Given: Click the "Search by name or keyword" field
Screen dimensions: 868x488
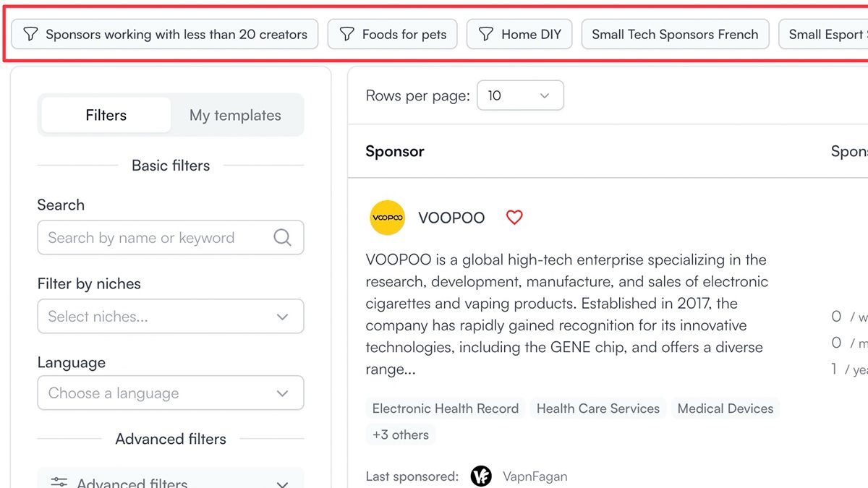Looking at the screenshot, I should coord(152,237).
